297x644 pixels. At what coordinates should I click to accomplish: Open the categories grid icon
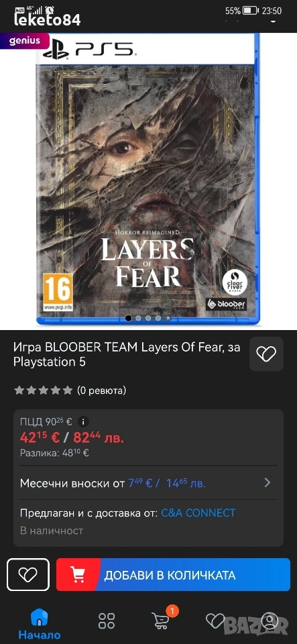[107, 621]
